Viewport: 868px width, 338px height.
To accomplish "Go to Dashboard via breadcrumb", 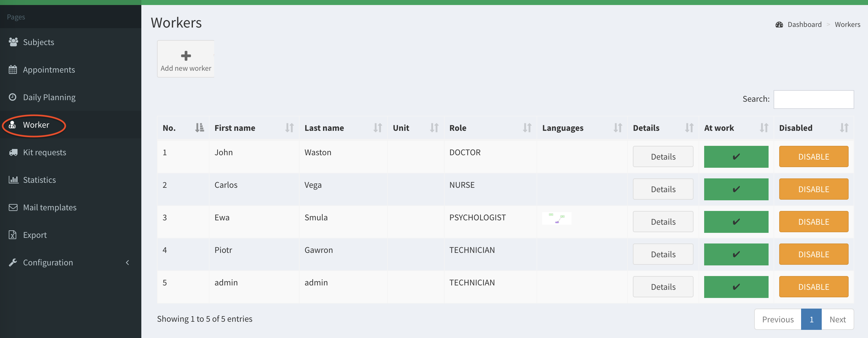I will (804, 24).
